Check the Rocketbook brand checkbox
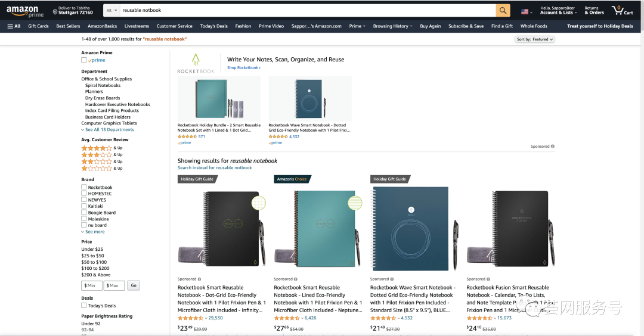The image size is (644, 336). click(x=84, y=188)
